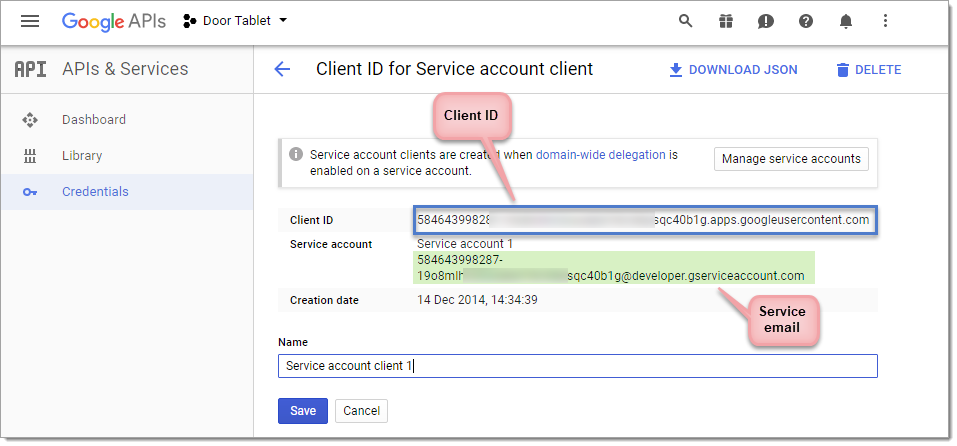Click the Name text input field

[577, 366]
